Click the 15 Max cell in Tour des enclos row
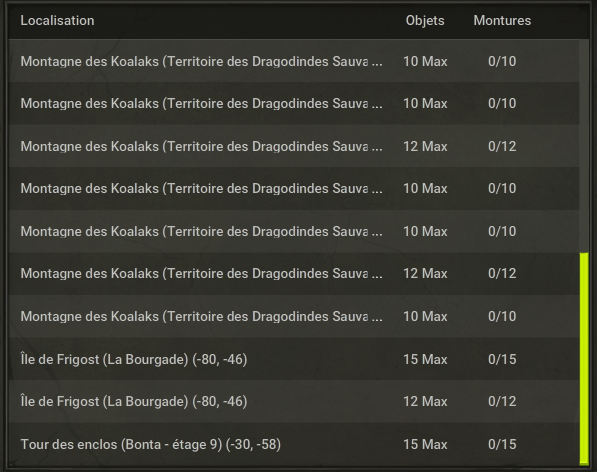Image resolution: width=597 pixels, height=472 pixels. point(425,444)
